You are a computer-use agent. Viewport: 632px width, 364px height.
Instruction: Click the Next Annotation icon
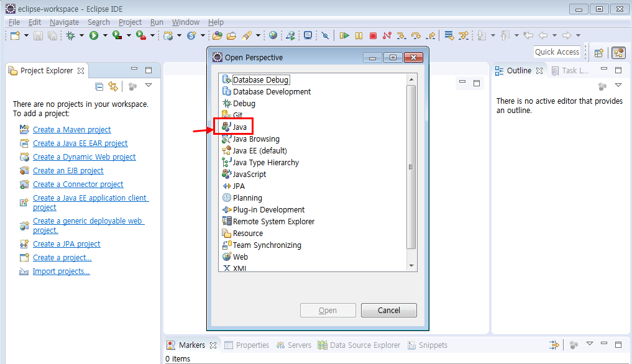(x=482, y=35)
